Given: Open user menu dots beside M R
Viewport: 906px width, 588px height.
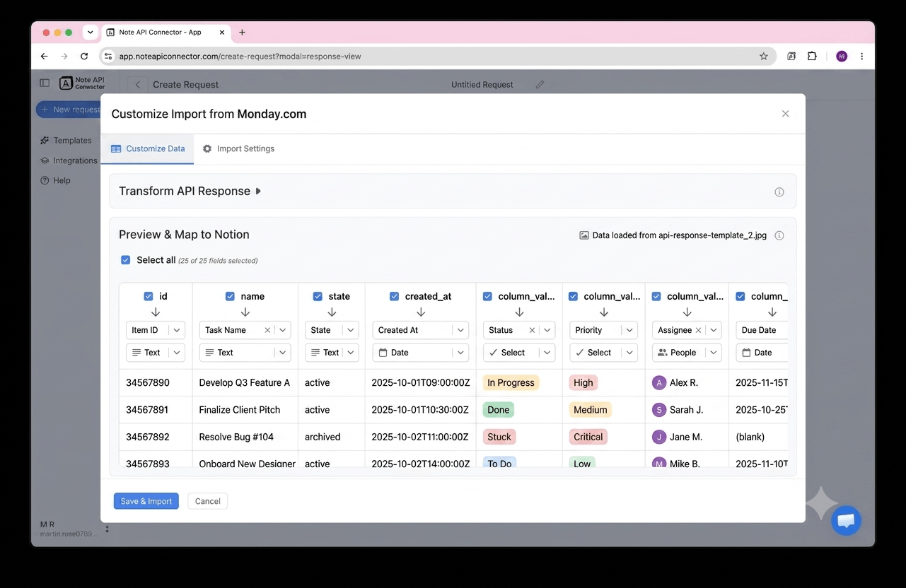Looking at the screenshot, I should click(x=107, y=529).
